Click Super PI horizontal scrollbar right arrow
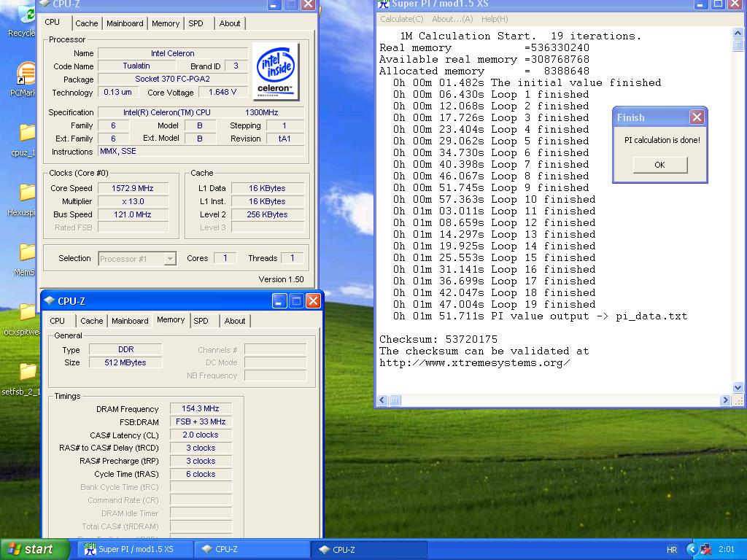 pyautogui.click(x=725, y=400)
